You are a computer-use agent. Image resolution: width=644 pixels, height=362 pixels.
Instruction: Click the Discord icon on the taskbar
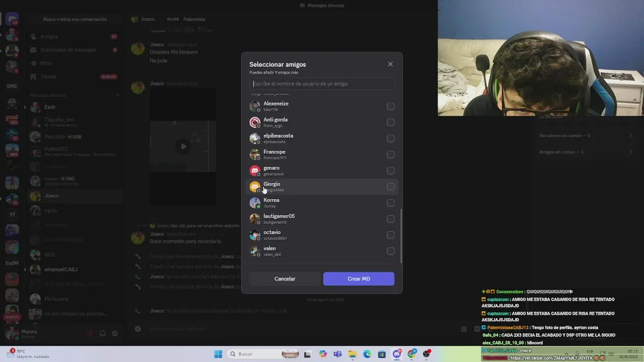point(397,354)
